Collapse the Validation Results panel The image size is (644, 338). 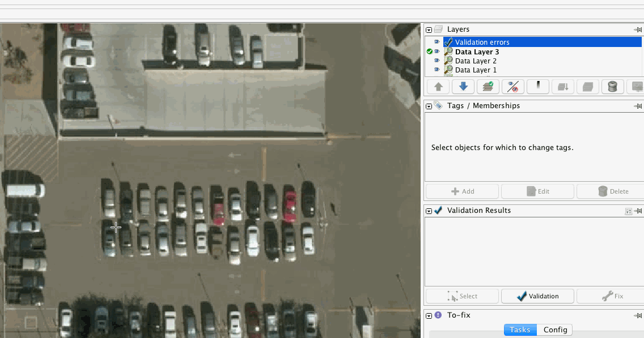click(429, 211)
